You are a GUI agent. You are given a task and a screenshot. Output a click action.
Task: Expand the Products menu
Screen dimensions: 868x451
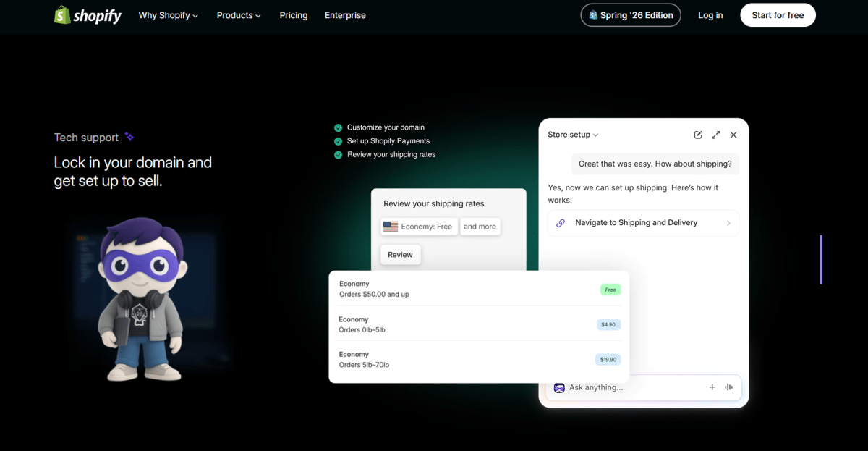click(239, 15)
